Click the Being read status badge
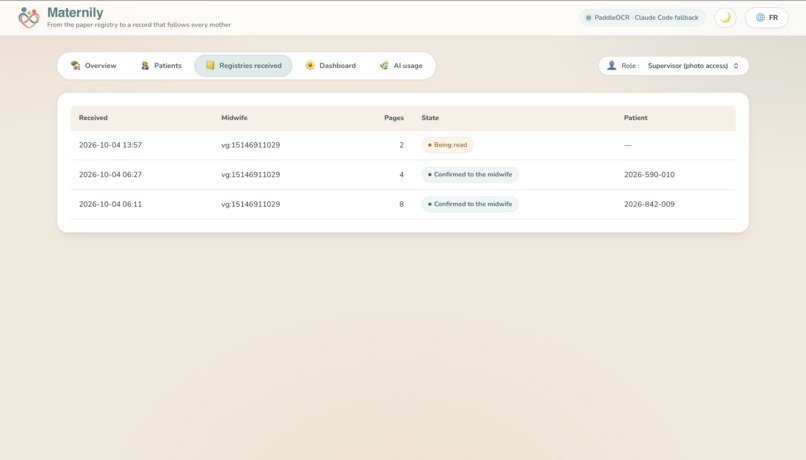Screen dimensions: 806x460 pos(447,145)
